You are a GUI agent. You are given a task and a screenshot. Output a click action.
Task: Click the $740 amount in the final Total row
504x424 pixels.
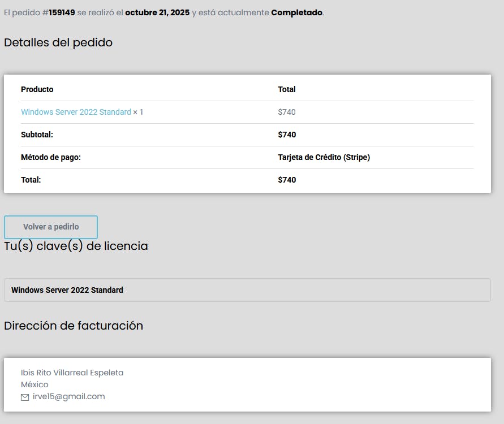287,180
